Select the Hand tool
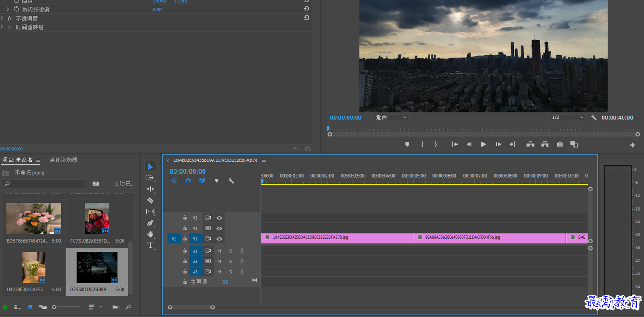 [151, 234]
